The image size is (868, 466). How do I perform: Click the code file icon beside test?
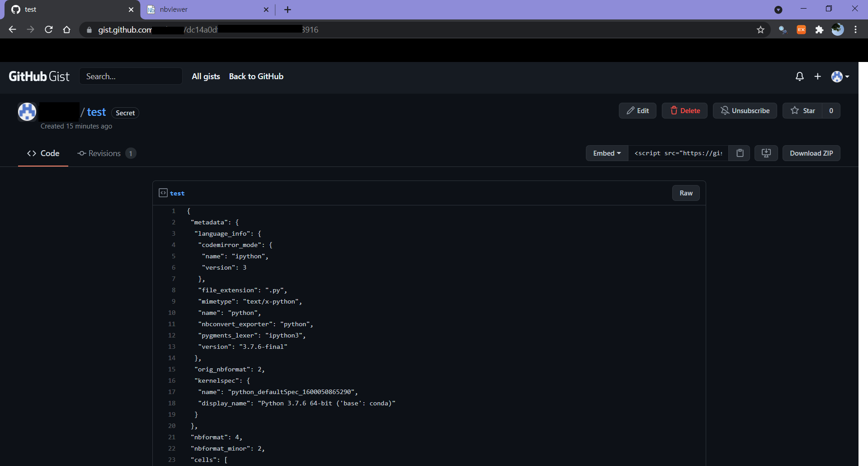coord(163,193)
